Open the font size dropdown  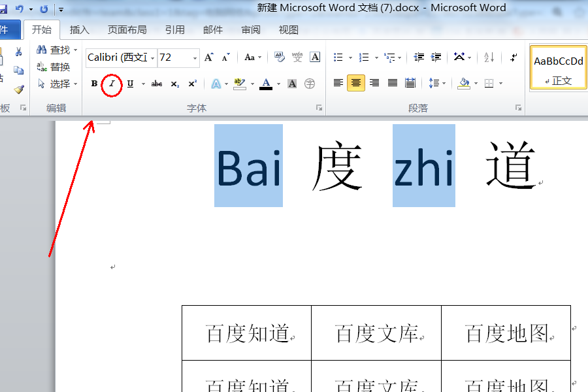tap(195, 58)
